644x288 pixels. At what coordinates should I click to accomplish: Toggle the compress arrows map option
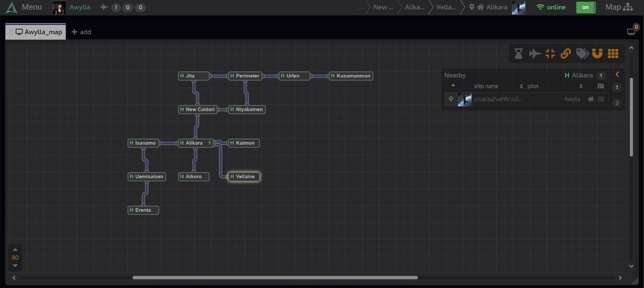click(550, 53)
